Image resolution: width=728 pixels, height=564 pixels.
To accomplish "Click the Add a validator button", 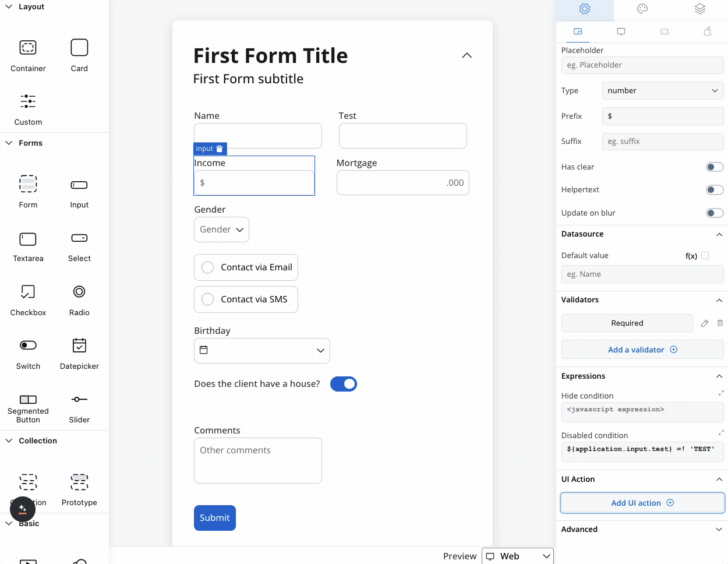I will tap(642, 350).
